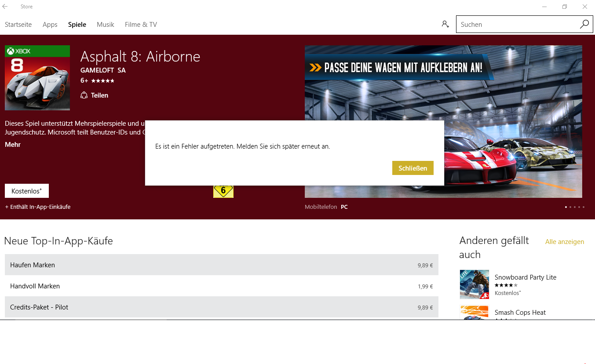Click the Enthält In-App-Einkäufe note

coord(38,207)
